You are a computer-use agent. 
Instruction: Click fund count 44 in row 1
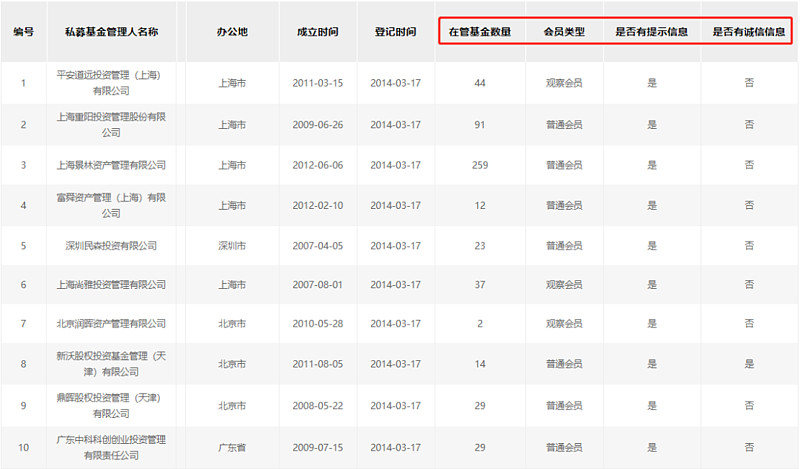tap(480, 83)
